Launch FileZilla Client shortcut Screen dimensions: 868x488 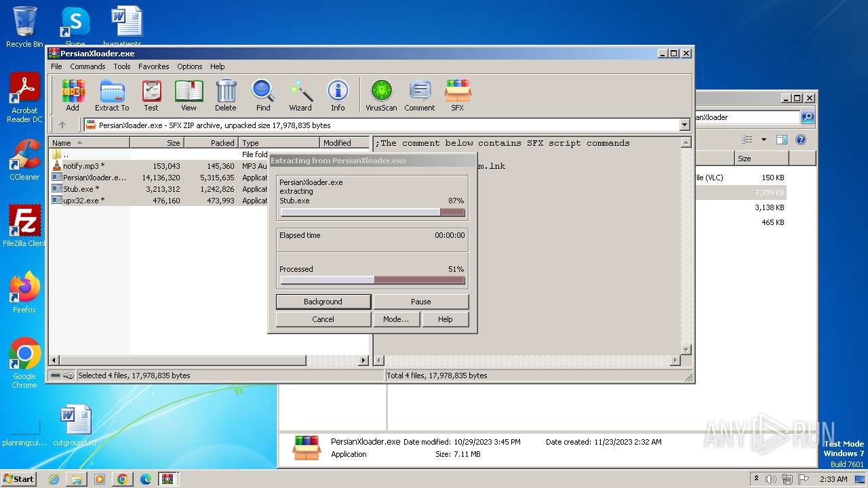(24, 226)
